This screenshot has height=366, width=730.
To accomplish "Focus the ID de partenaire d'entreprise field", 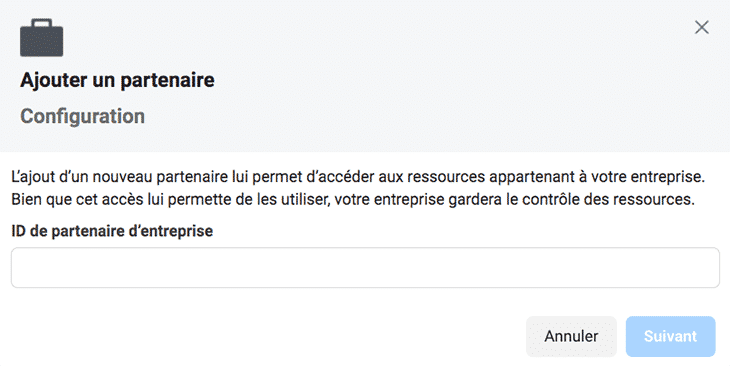I will [365, 268].
